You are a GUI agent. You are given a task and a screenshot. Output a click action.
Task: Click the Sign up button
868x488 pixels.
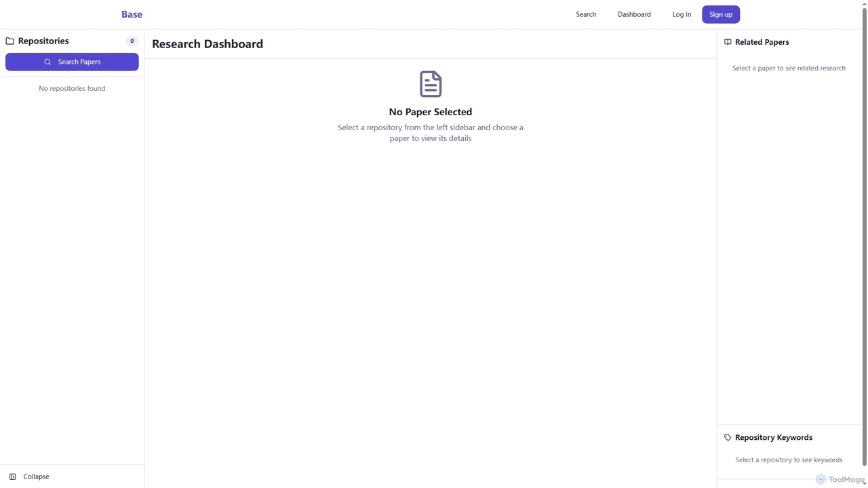coord(721,14)
